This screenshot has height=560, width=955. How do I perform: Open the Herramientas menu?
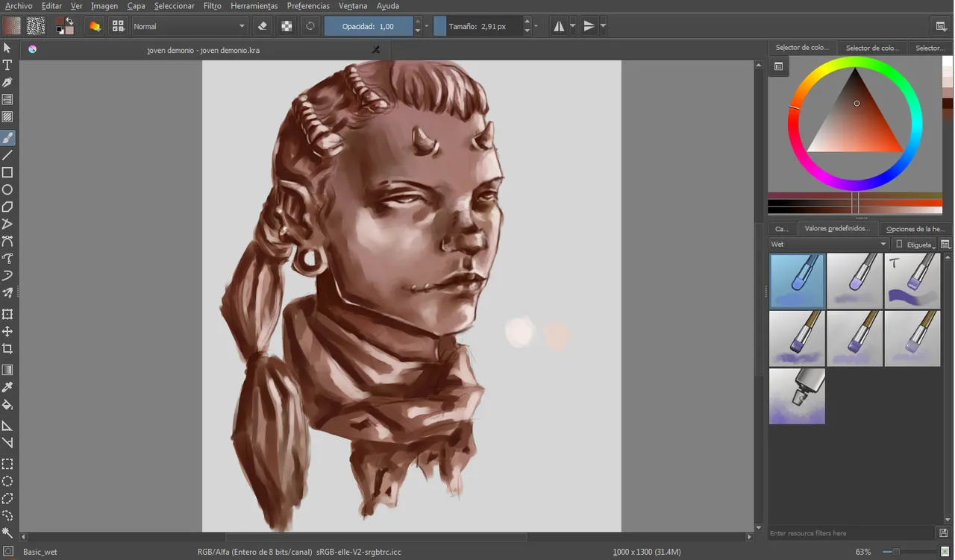pos(254,6)
